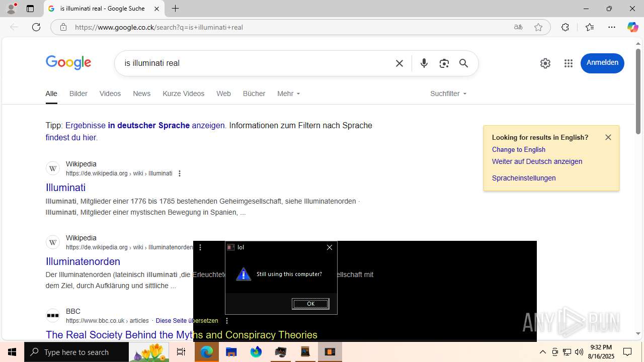Click the Wikipedia favicon of first result

point(53,168)
